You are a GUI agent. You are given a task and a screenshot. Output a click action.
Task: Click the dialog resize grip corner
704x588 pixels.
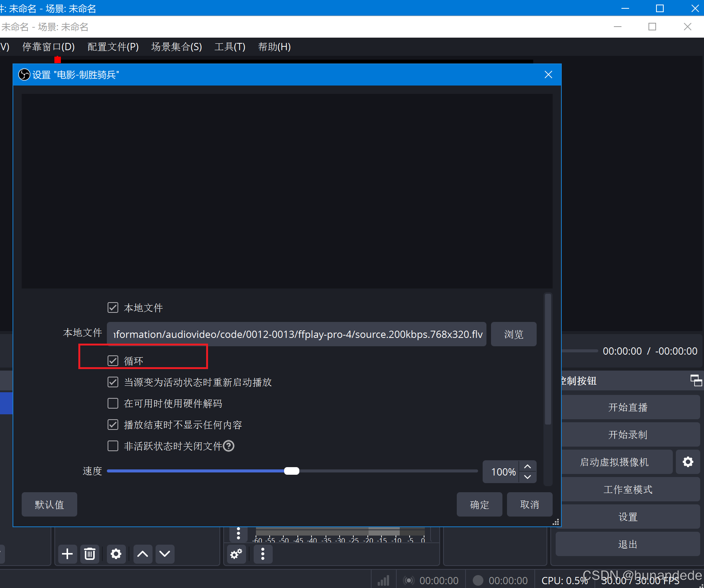click(x=556, y=522)
